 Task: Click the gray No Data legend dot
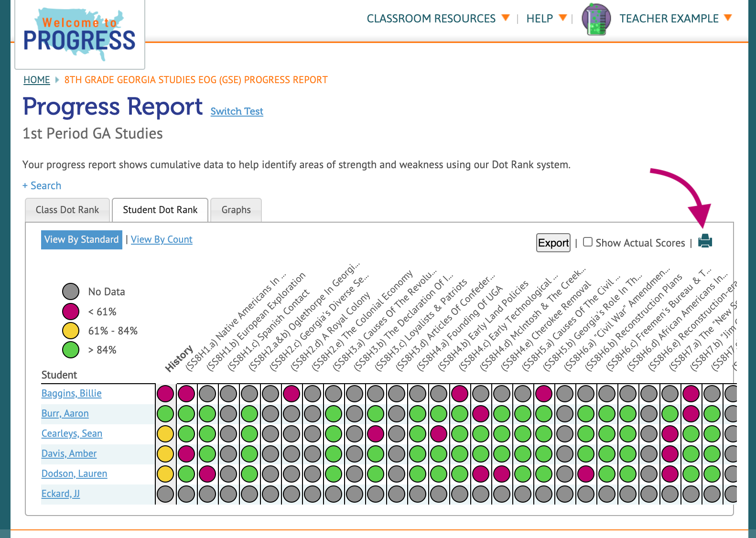tap(71, 291)
